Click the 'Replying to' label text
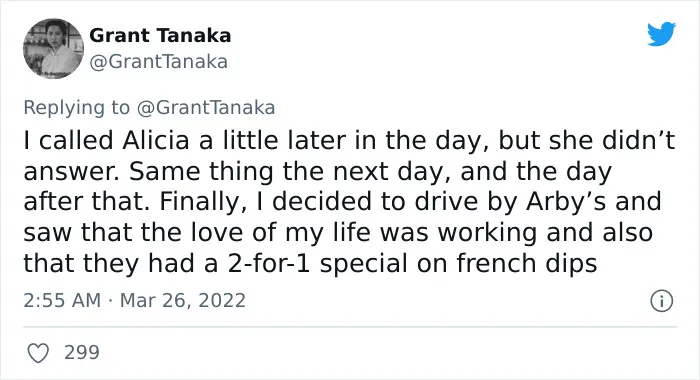 pyautogui.click(x=77, y=108)
